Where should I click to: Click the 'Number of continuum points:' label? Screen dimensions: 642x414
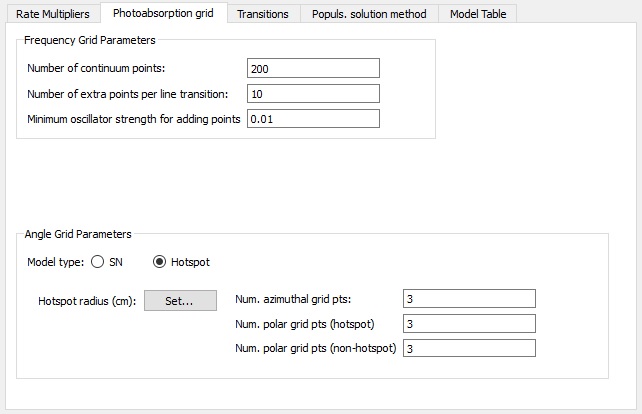(x=97, y=68)
